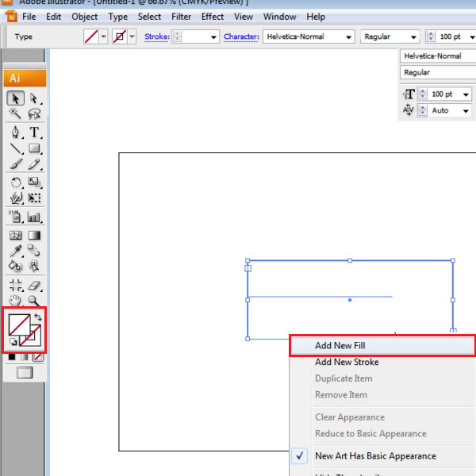Select the Scale tool
The width and height of the screenshot is (476, 476).
tap(34, 182)
